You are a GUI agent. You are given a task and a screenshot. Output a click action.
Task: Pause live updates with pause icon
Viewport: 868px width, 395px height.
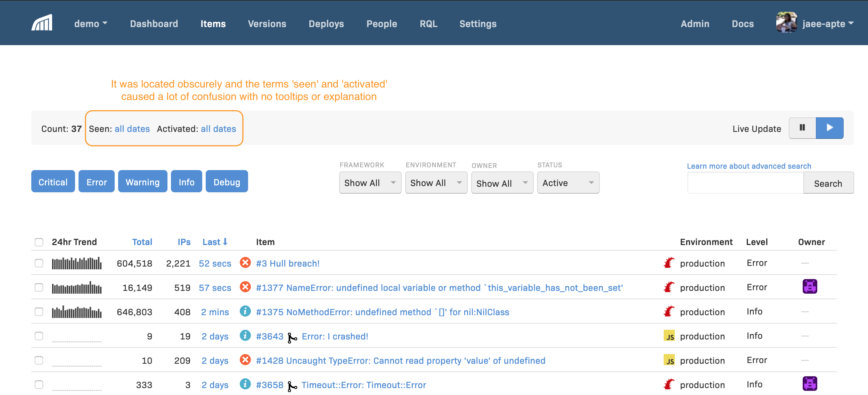point(802,128)
